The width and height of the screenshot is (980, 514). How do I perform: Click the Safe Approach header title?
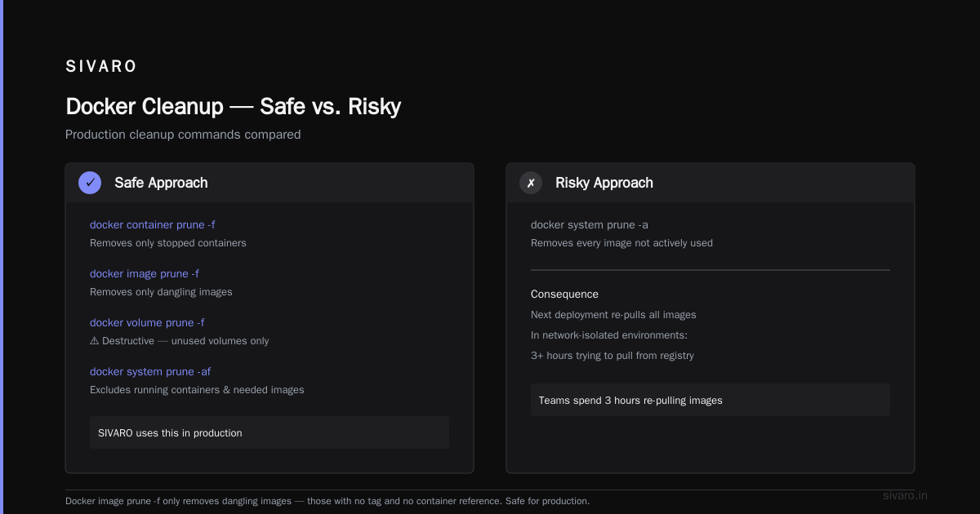[161, 183]
